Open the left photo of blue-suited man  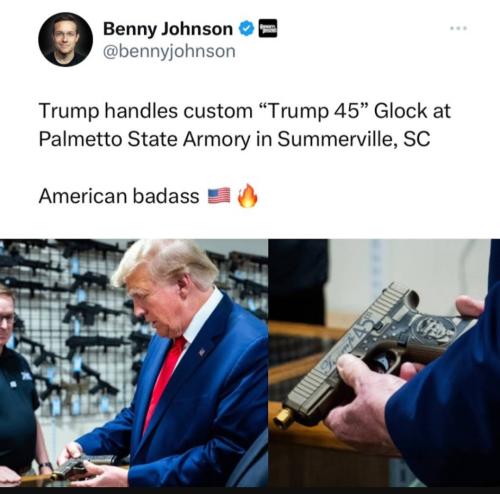134,363
